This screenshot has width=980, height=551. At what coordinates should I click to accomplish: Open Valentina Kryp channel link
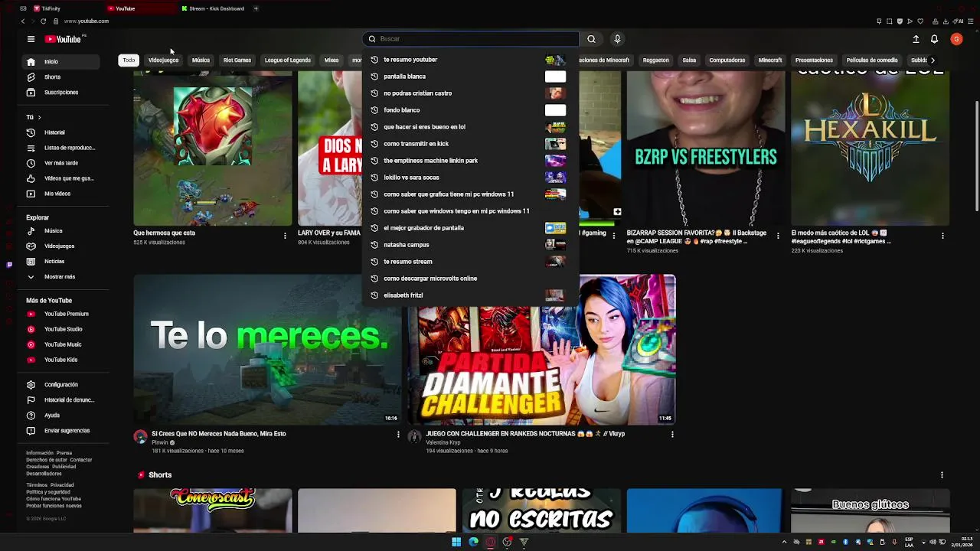click(x=443, y=443)
